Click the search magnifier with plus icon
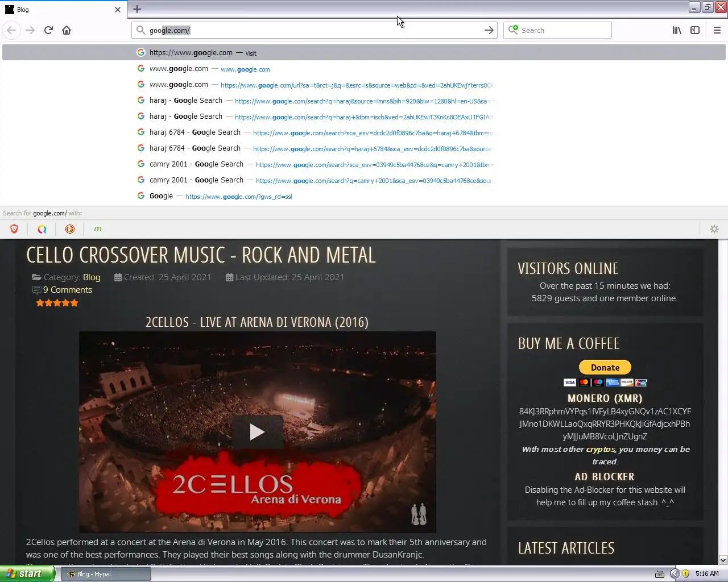 click(x=513, y=30)
